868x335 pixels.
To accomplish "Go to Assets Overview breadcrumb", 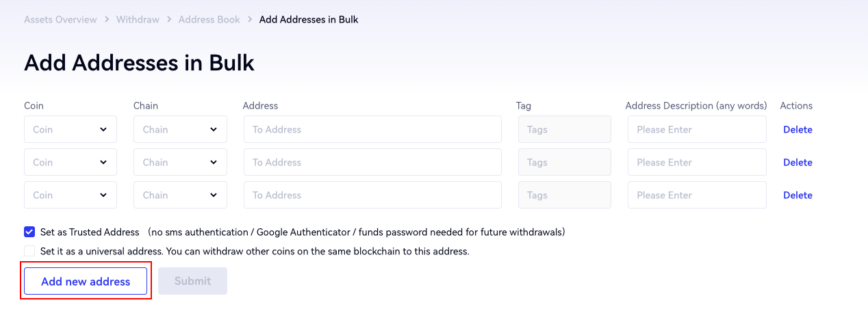I will [x=60, y=19].
